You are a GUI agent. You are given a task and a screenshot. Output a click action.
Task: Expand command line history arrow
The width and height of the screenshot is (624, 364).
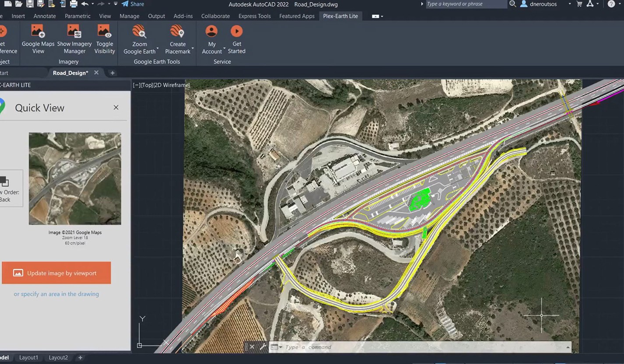pyautogui.click(x=568, y=347)
